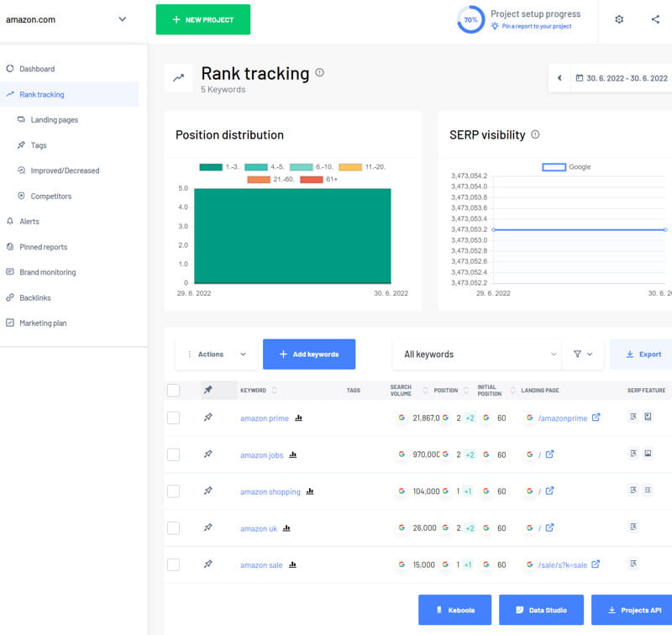
Task: Open external link icon in amazon jobs row
Action: coord(550,454)
